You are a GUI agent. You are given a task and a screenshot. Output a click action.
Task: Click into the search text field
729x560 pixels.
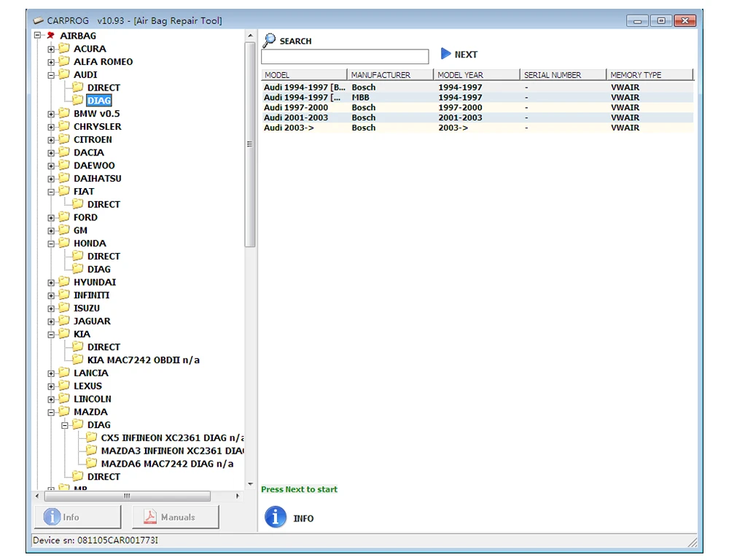pos(345,56)
